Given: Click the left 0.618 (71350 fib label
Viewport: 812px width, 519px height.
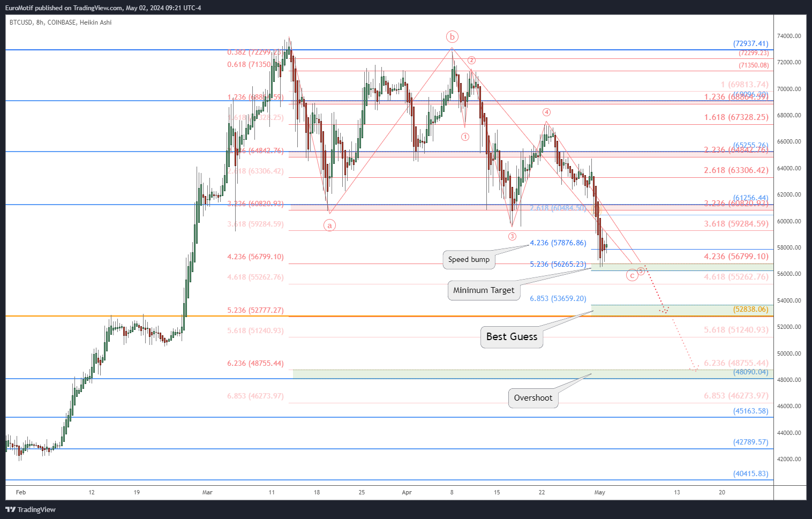Looking at the screenshot, I should pyautogui.click(x=249, y=64).
